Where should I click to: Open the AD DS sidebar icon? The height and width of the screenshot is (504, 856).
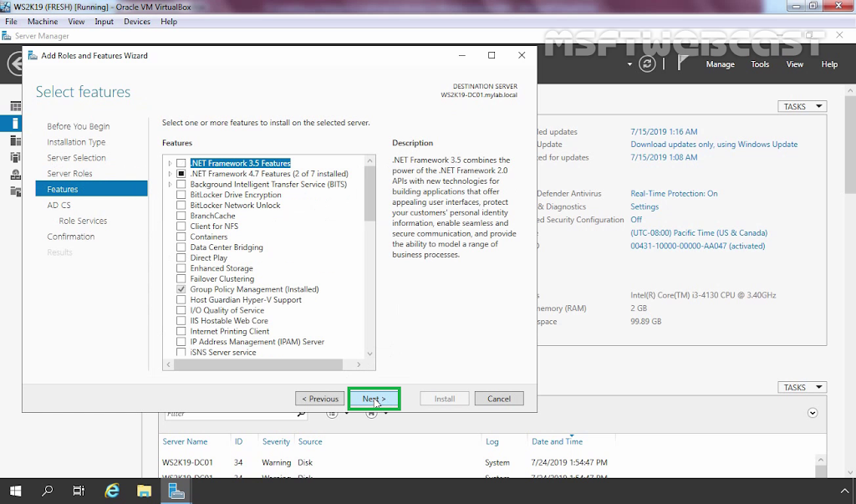(x=15, y=158)
